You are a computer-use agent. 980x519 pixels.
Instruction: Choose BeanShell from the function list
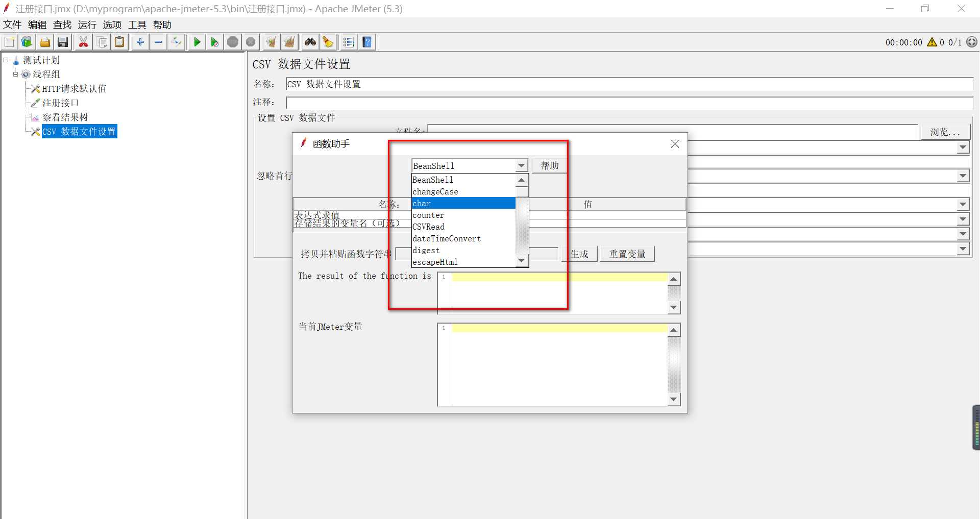(x=463, y=180)
